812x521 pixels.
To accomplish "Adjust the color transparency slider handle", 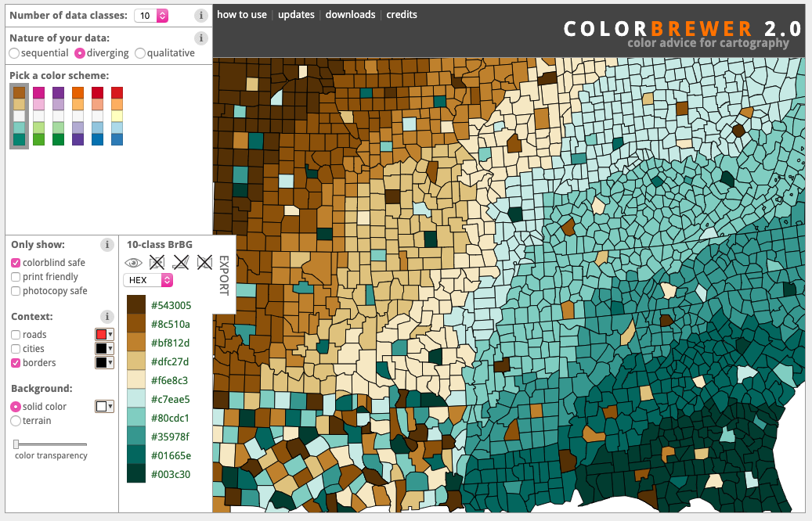I will [16, 444].
